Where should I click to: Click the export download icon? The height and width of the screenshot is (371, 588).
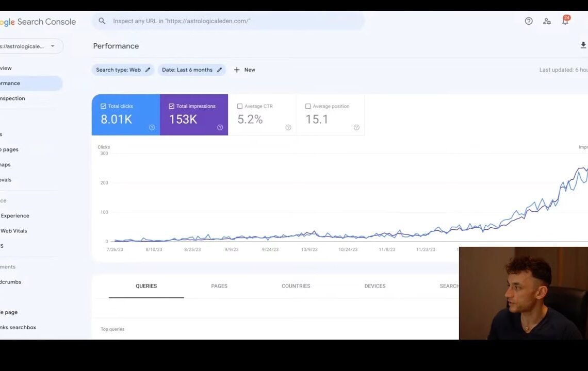[583, 45]
